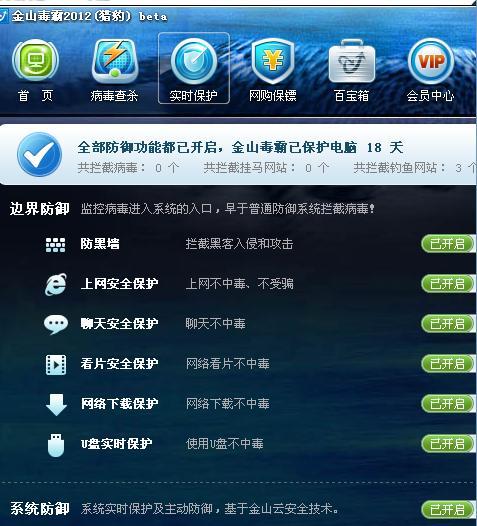This screenshot has height=526, width=477.
Task: Click the IE 上网安全保护 icon
Action: pos(56,284)
